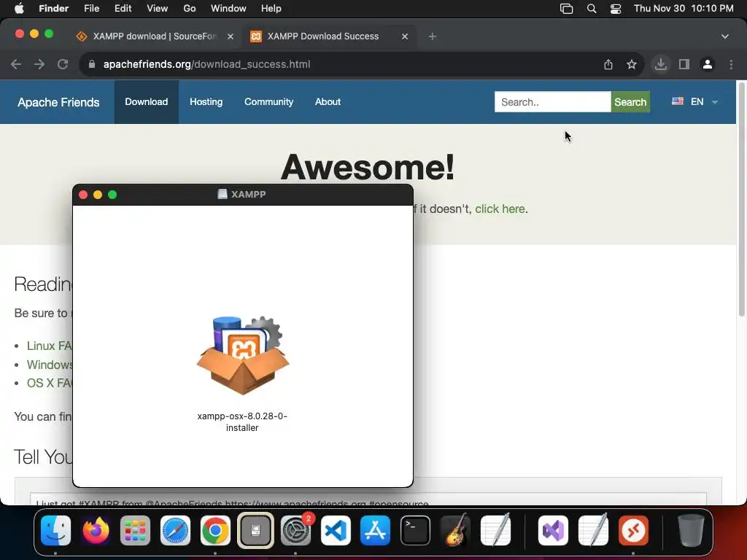Click the share icon in address bar
This screenshot has height=560, width=747.
608,64
